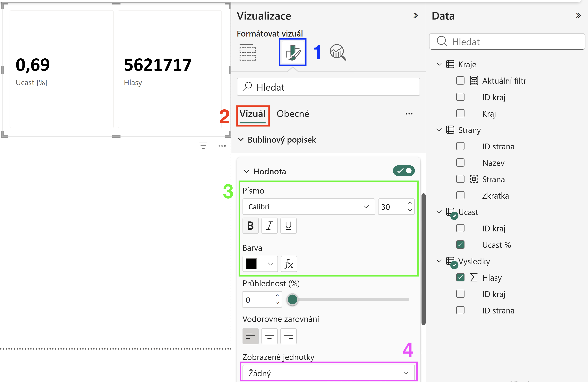Increase the transparency value stepper
The width and height of the screenshot is (588, 382).
(277, 295)
